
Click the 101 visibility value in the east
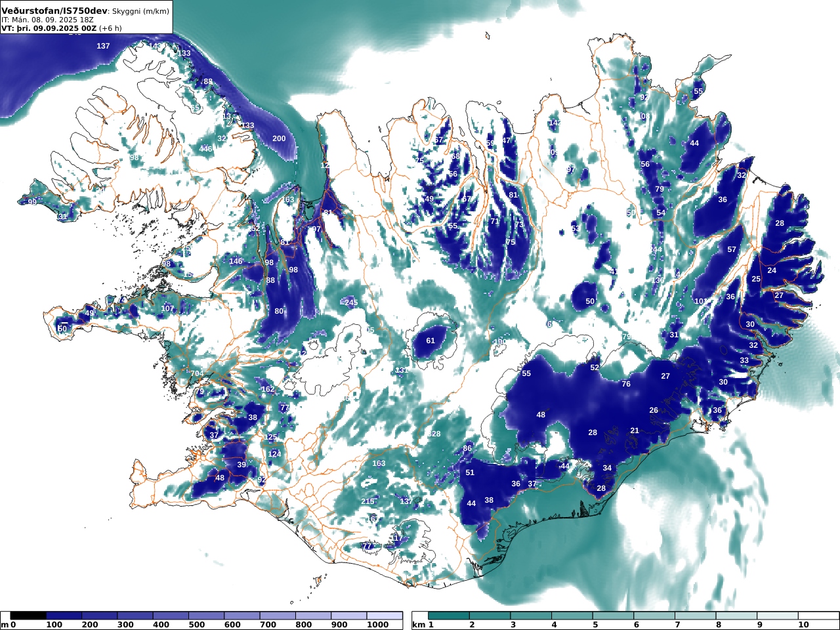(x=701, y=301)
